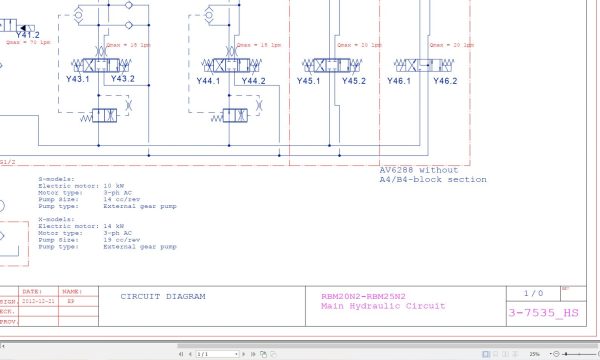Go to the next page

[243, 354]
